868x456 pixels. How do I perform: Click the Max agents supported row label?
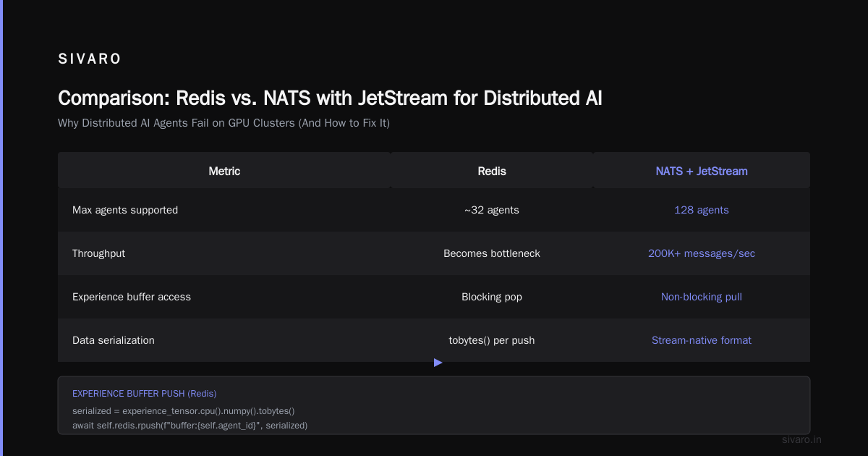(x=125, y=210)
